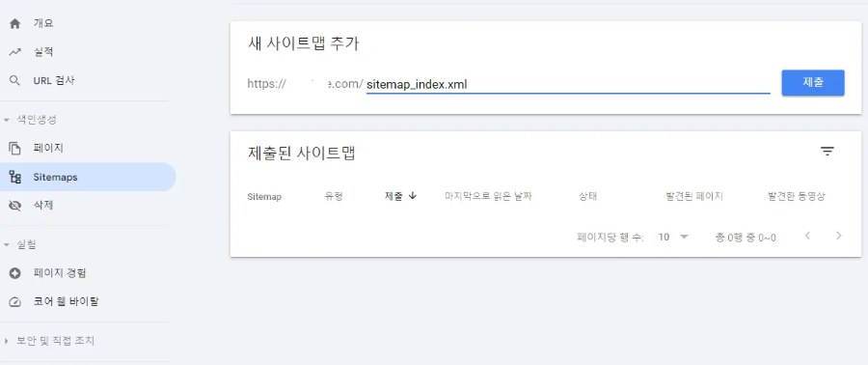Sort by the Sitemap column header

pyautogui.click(x=264, y=197)
